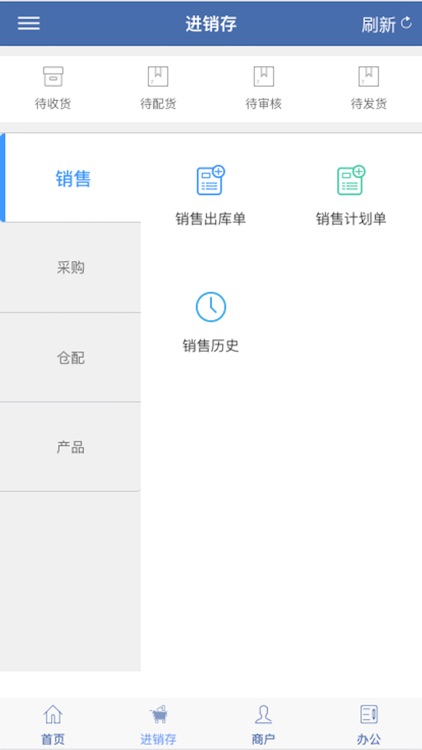Switch to the 仓配 sidebar tab
Screen dimensions: 422x750
[71, 357]
